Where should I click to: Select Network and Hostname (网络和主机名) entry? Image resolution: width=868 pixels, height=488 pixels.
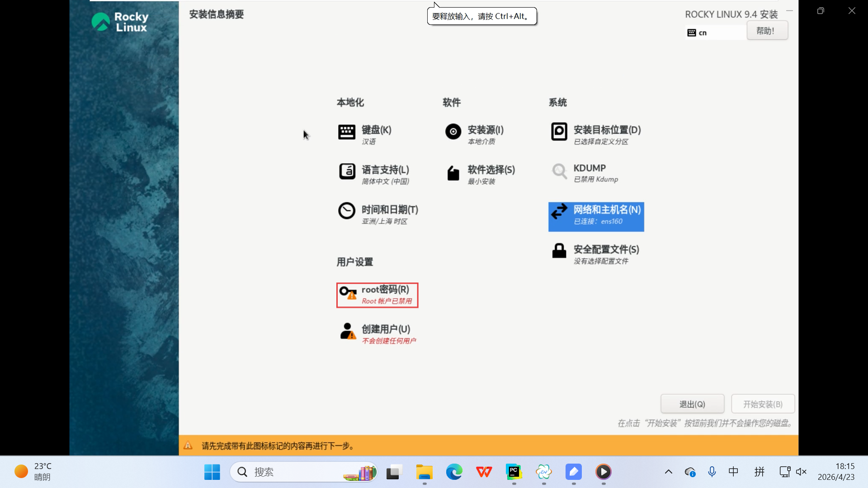[596, 216]
